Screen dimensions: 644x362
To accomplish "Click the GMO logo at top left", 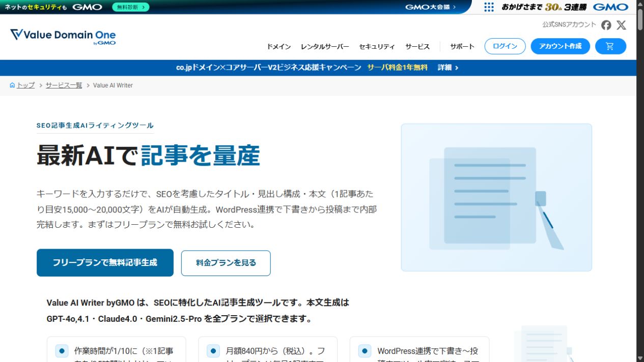I will [x=87, y=7].
